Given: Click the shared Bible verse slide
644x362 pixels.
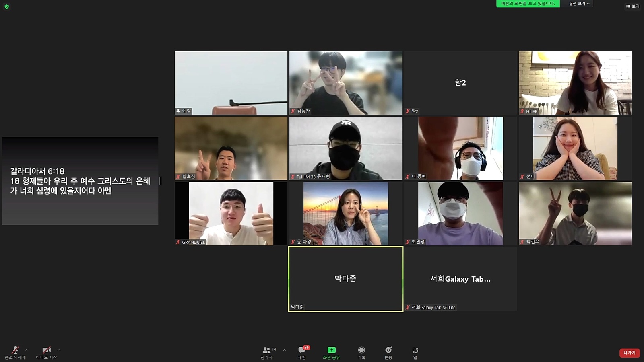Looking at the screenshot, I should pyautogui.click(x=80, y=181).
